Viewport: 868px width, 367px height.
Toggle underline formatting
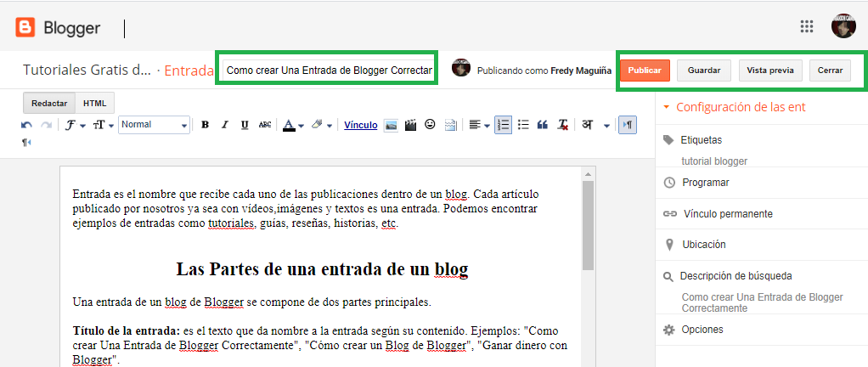tap(245, 125)
